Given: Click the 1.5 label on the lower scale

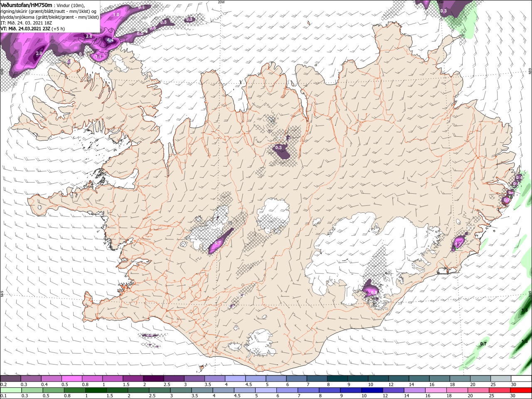Looking at the screenshot, I should click(110, 396).
